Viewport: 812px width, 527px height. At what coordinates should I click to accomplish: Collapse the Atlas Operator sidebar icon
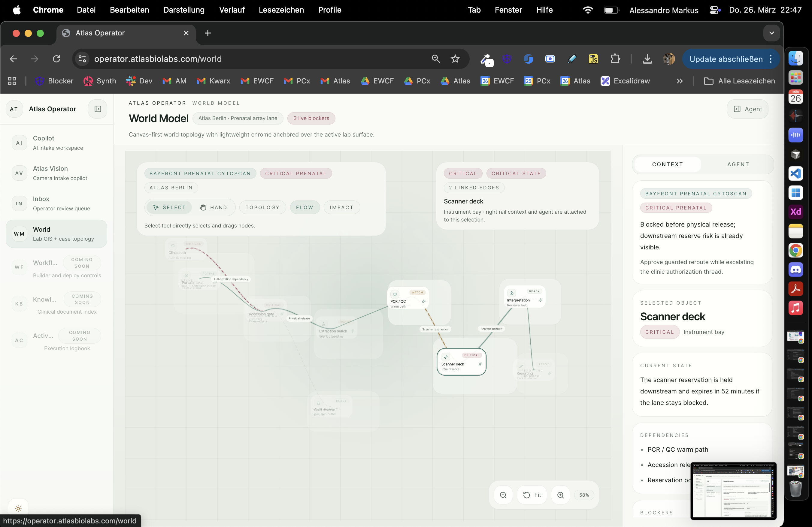click(98, 109)
